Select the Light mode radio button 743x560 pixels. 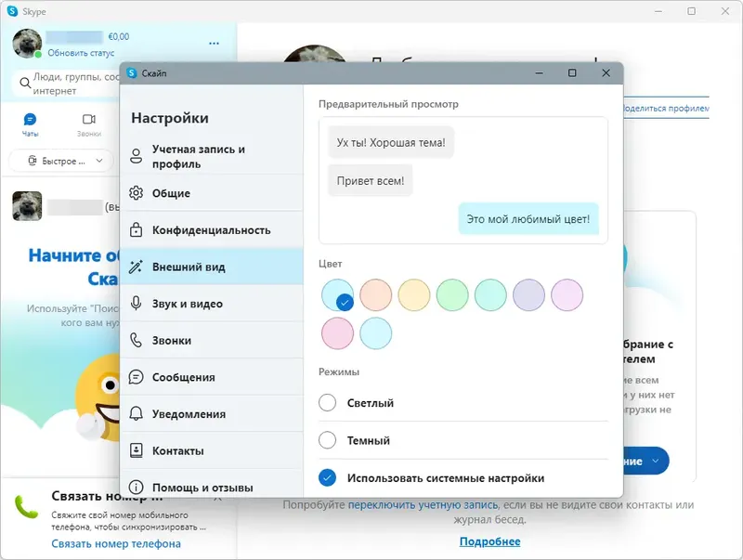328,403
